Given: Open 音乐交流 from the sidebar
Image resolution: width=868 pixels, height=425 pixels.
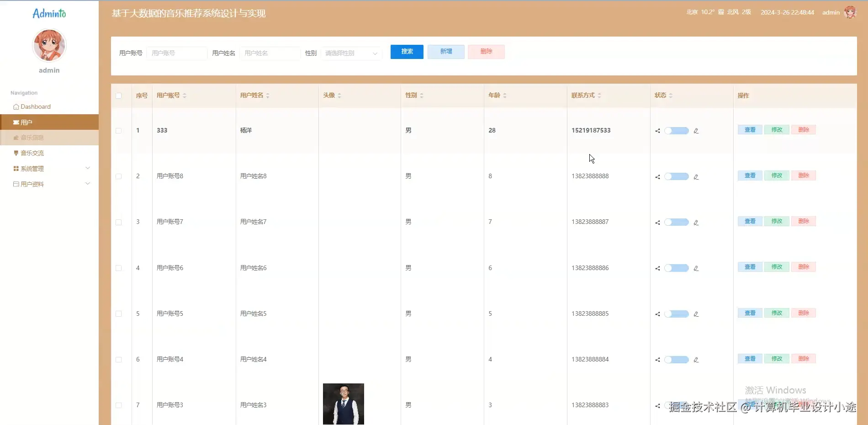Looking at the screenshot, I should tap(49, 153).
